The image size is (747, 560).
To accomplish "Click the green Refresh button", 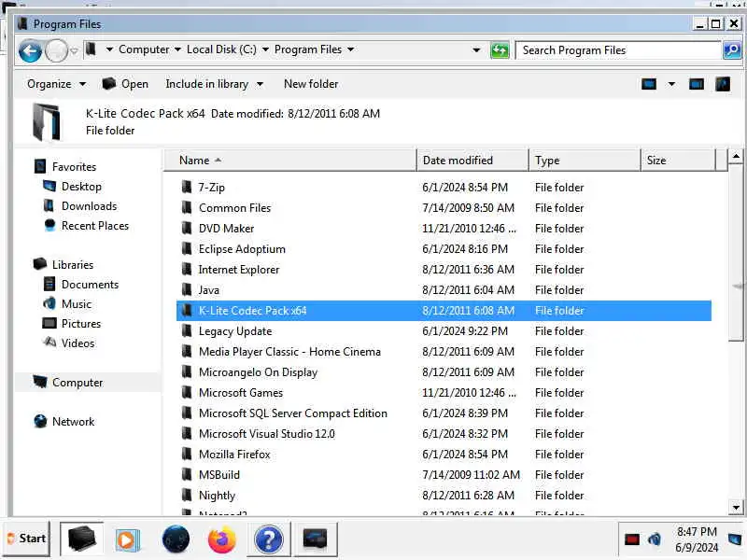I will [500, 50].
